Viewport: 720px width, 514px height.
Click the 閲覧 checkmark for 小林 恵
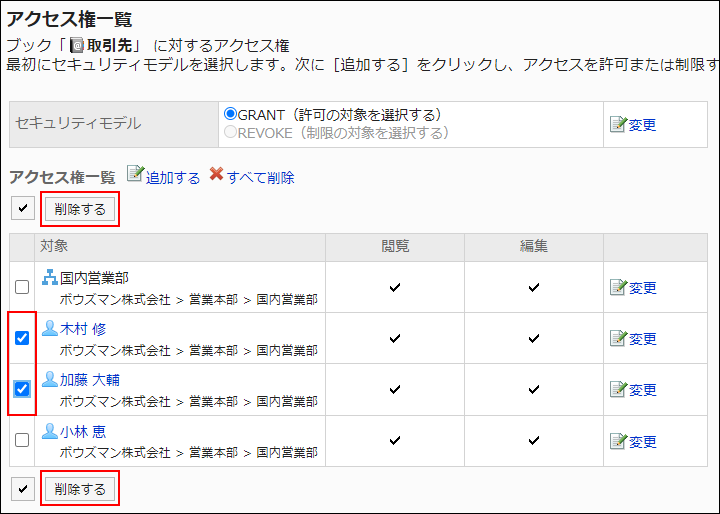point(395,441)
